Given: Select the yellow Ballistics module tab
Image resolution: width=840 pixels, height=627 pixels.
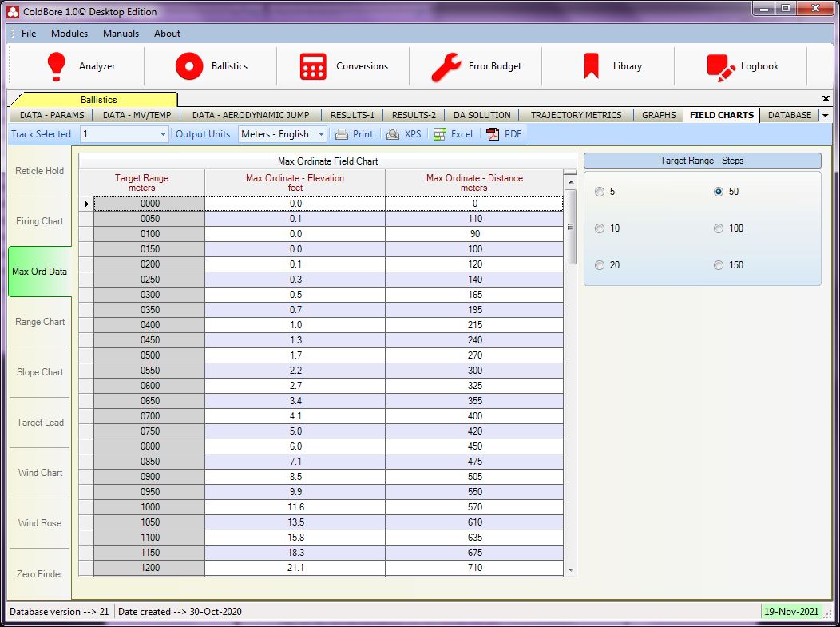Looking at the screenshot, I should 98,100.
